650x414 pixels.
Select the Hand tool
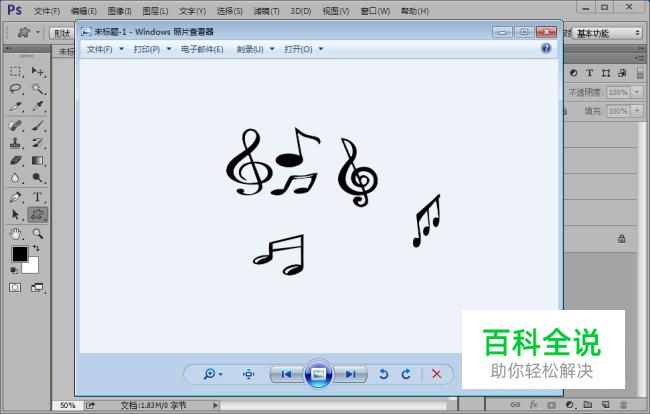coord(15,234)
